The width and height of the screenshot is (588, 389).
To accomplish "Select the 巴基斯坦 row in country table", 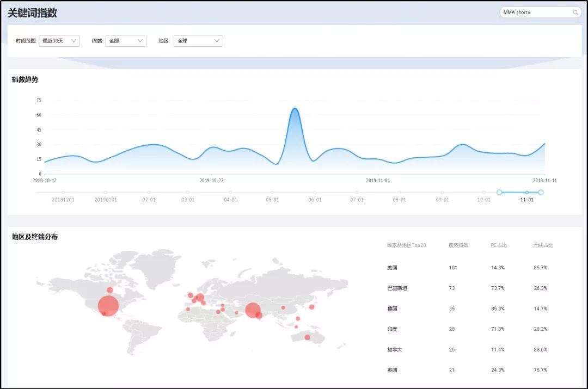I will coord(397,288).
